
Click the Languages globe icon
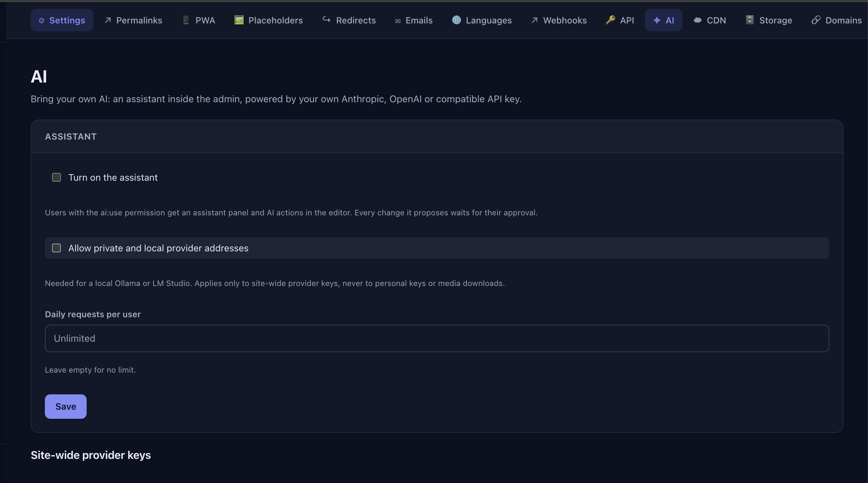coord(456,20)
